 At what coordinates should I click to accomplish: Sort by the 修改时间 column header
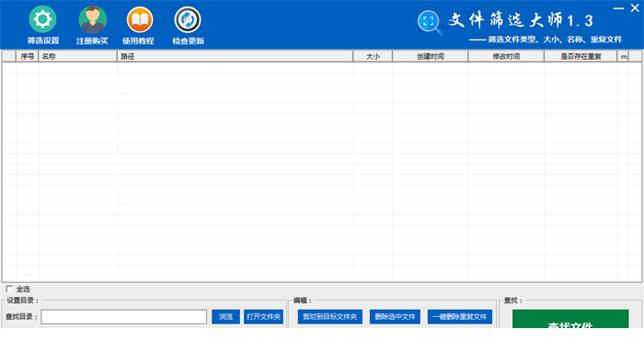[506, 56]
